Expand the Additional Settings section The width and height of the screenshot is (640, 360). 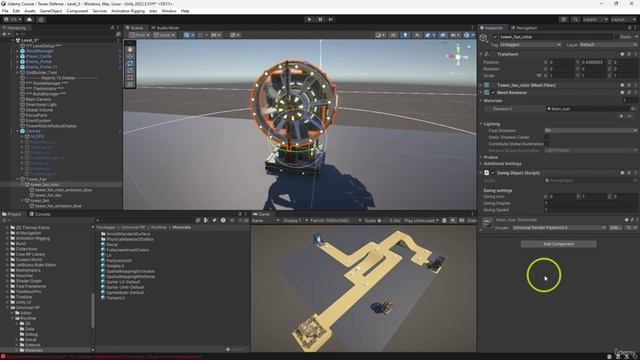pyautogui.click(x=481, y=164)
